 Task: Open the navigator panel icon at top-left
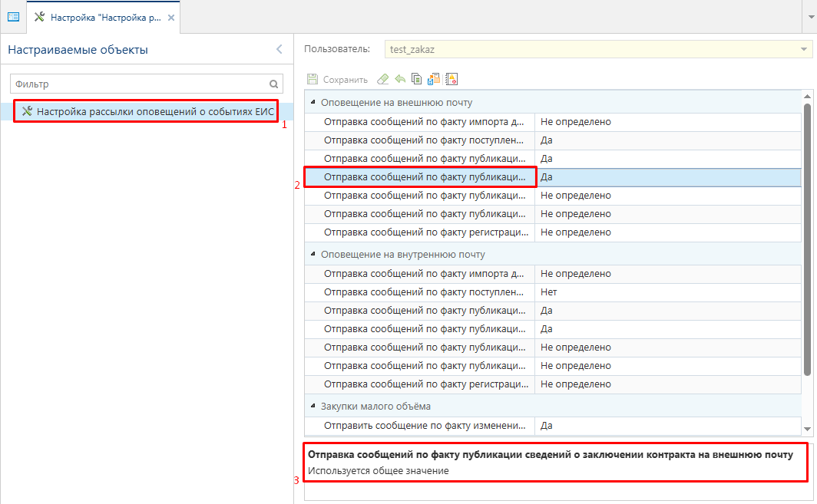(13, 17)
